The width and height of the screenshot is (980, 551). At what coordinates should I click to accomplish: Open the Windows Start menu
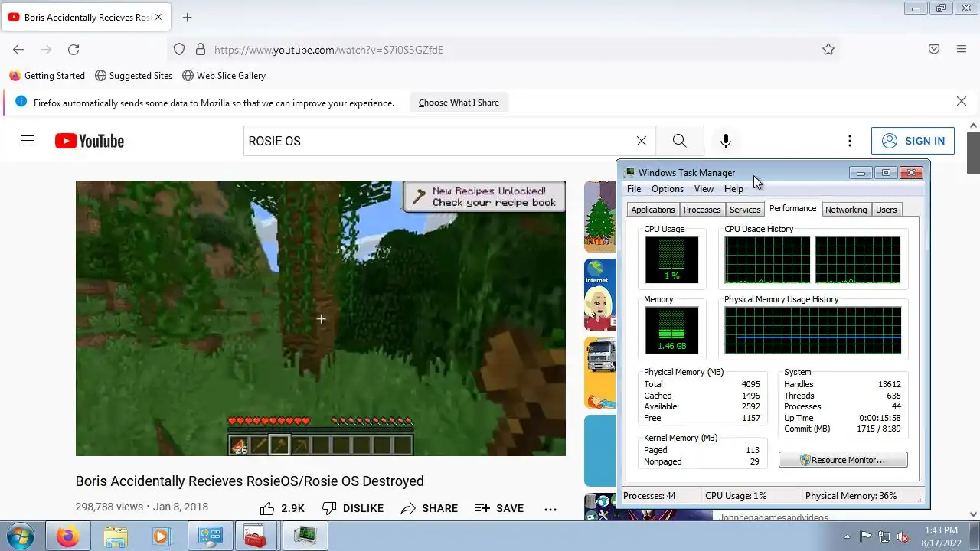[x=20, y=536]
